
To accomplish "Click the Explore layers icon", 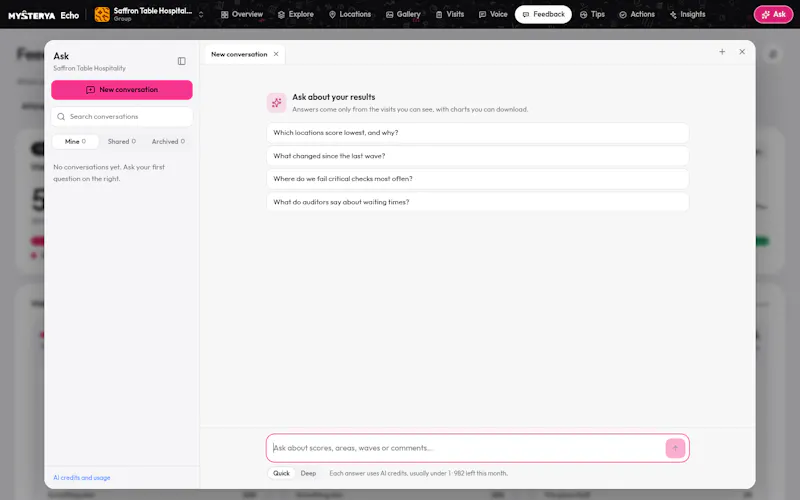I will 281,15.
